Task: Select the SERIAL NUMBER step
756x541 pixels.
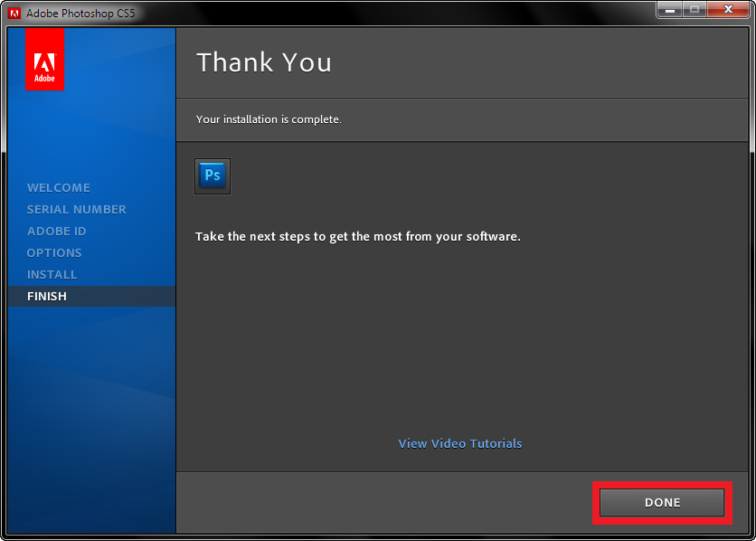Action: [x=76, y=209]
